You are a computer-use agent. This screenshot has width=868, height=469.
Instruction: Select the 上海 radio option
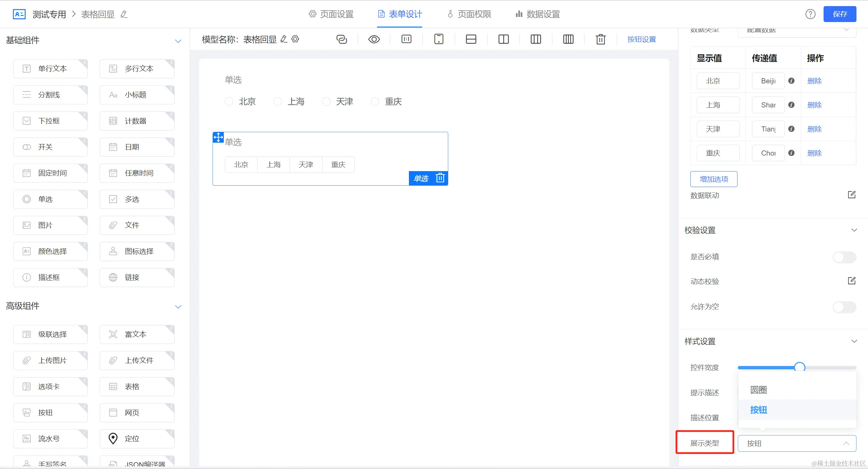pyautogui.click(x=278, y=102)
